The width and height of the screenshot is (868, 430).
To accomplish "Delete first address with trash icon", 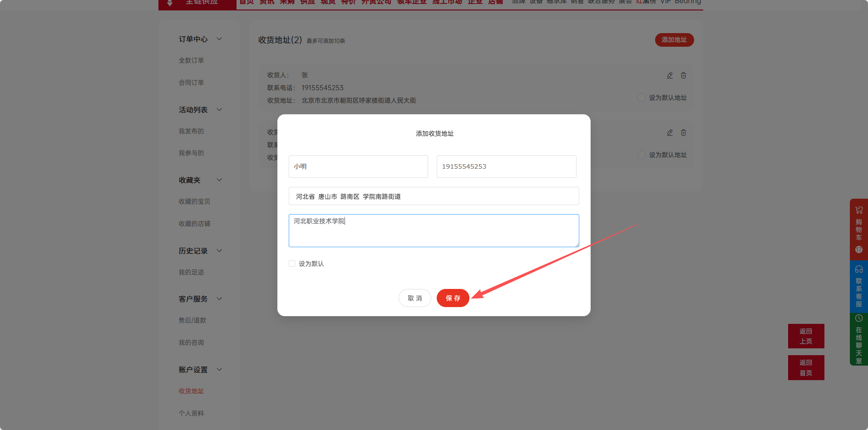I will (683, 75).
